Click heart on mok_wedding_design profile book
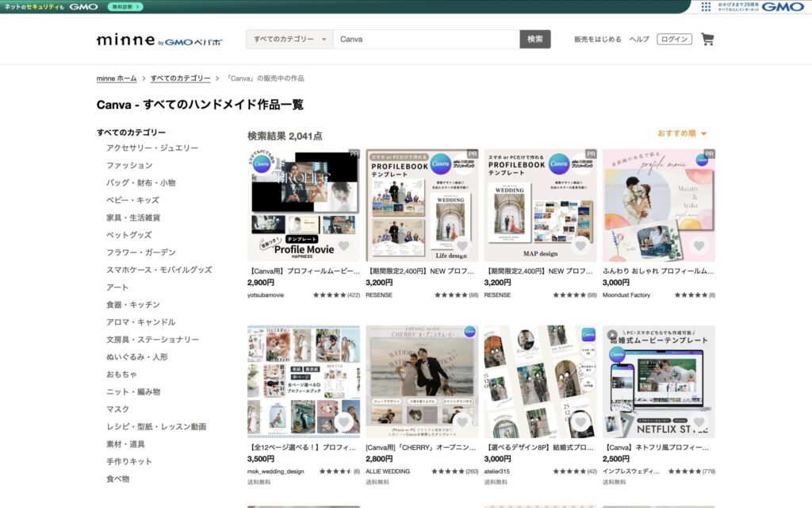Image resolution: width=812 pixels, height=508 pixels. (343, 422)
